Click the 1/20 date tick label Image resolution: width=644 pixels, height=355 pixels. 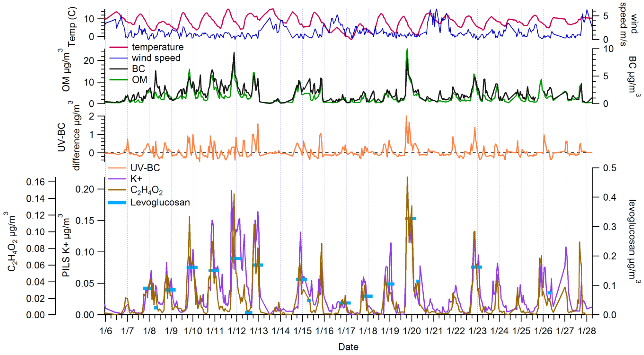coord(412,331)
